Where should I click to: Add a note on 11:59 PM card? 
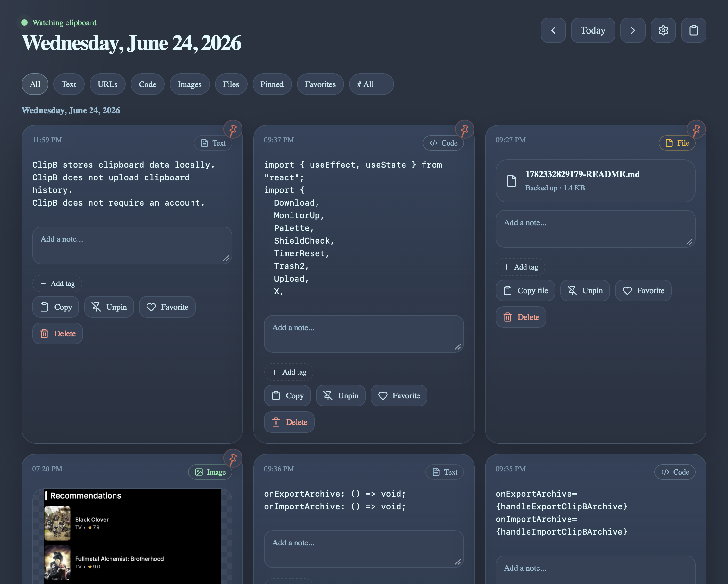pyautogui.click(x=132, y=245)
